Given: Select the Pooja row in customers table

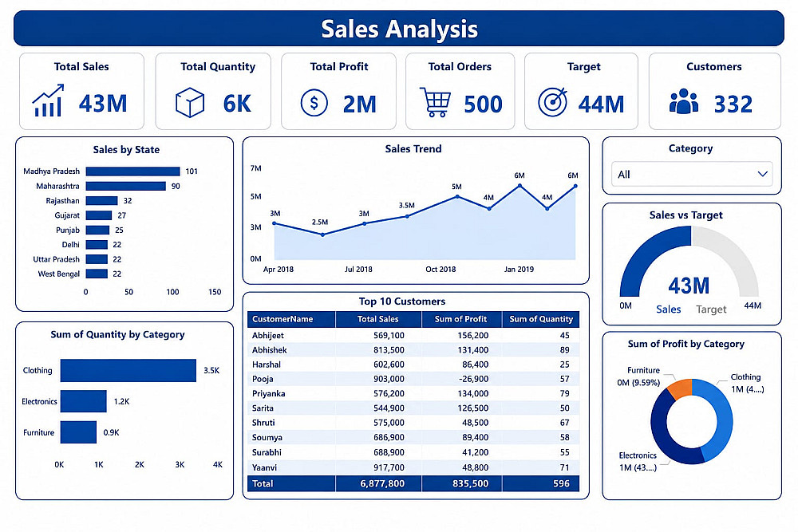Looking at the screenshot, I should (x=413, y=379).
